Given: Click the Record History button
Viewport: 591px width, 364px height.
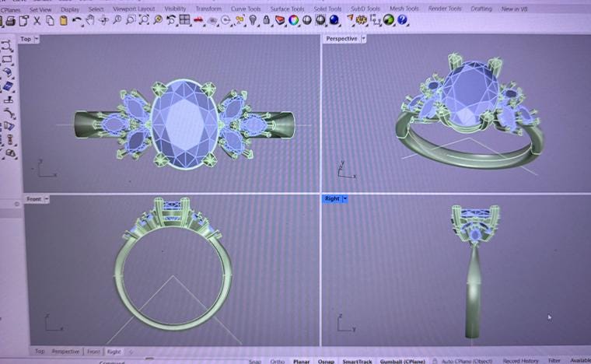Looking at the screenshot, I should (x=520, y=361).
